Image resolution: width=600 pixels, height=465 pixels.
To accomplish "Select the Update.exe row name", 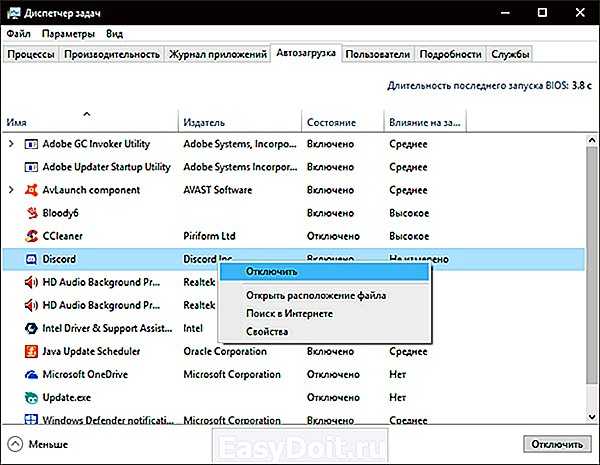I will click(67, 398).
